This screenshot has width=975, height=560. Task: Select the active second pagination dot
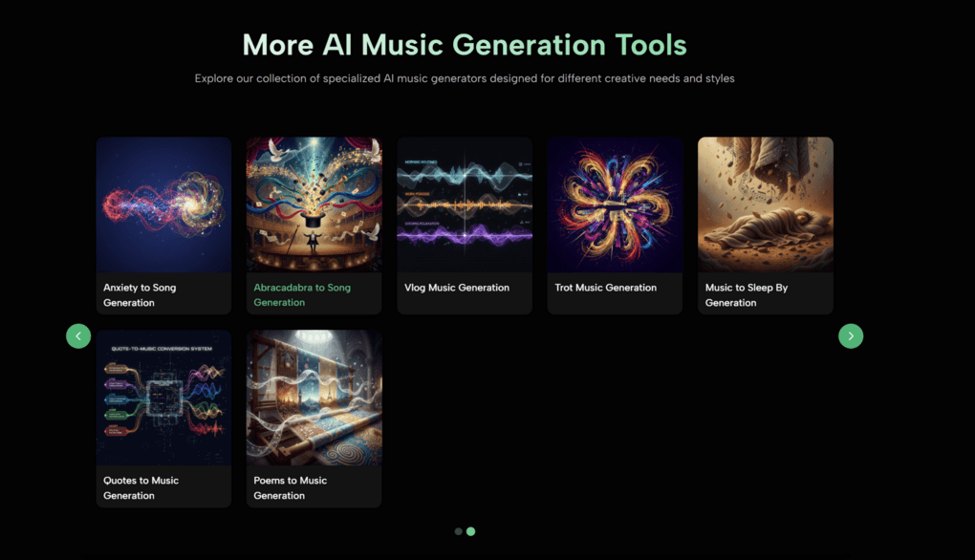tap(471, 531)
